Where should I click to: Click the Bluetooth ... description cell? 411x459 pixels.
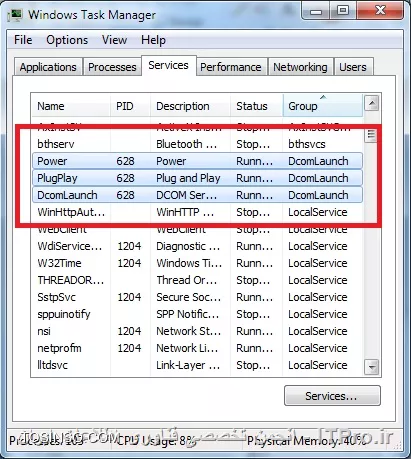187,144
